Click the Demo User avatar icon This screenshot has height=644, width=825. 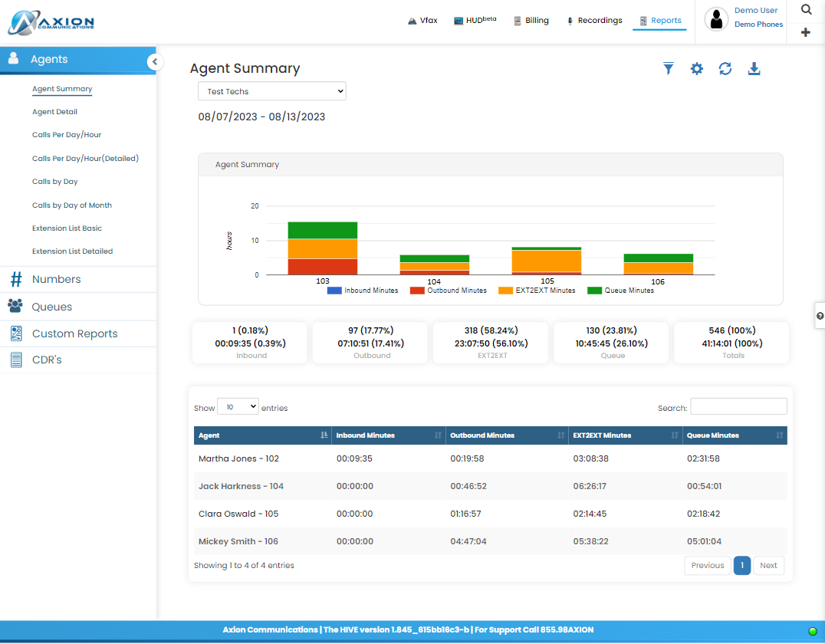[x=716, y=19]
